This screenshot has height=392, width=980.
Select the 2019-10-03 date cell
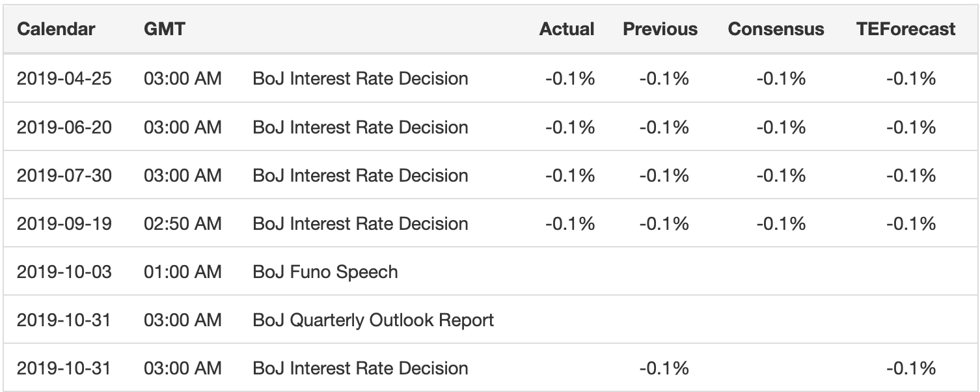pos(64,272)
